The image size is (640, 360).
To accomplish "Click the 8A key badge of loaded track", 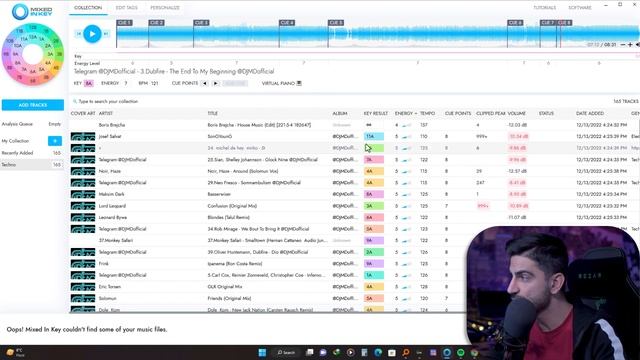I will click(x=89, y=83).
